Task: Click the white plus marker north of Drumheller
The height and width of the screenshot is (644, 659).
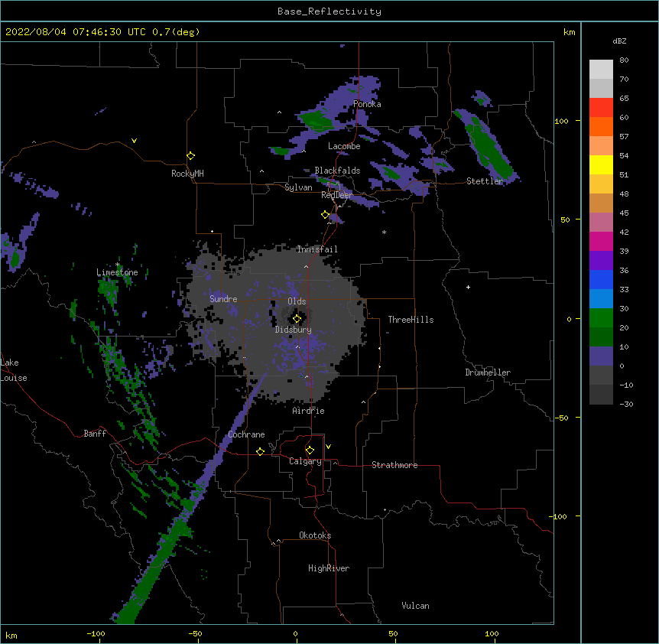Action: 468,287
